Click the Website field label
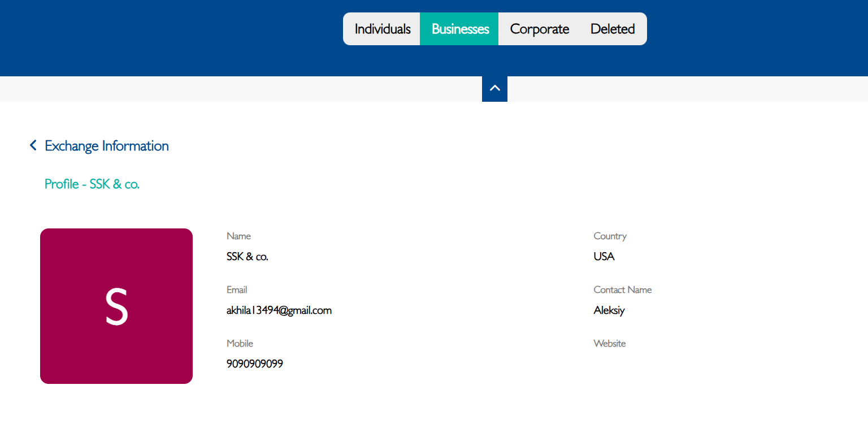 point(609,344)
